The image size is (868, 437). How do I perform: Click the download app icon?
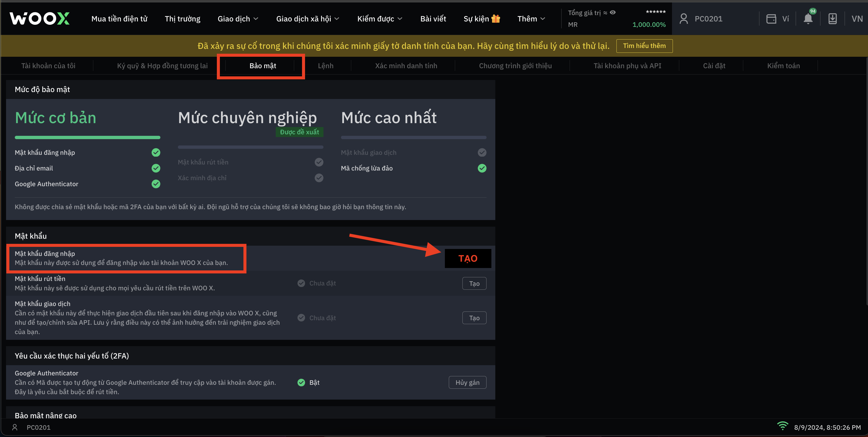pyautogui.click(x=832, y=18)
